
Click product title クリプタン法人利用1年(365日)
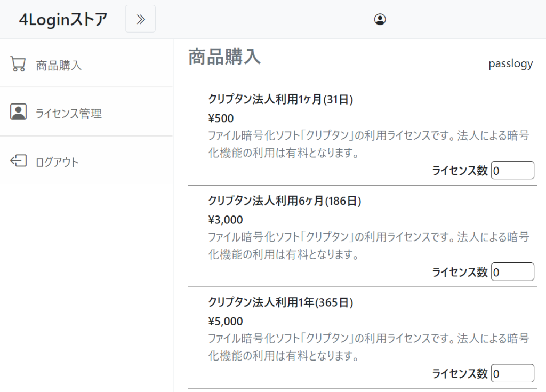(280, 302)
